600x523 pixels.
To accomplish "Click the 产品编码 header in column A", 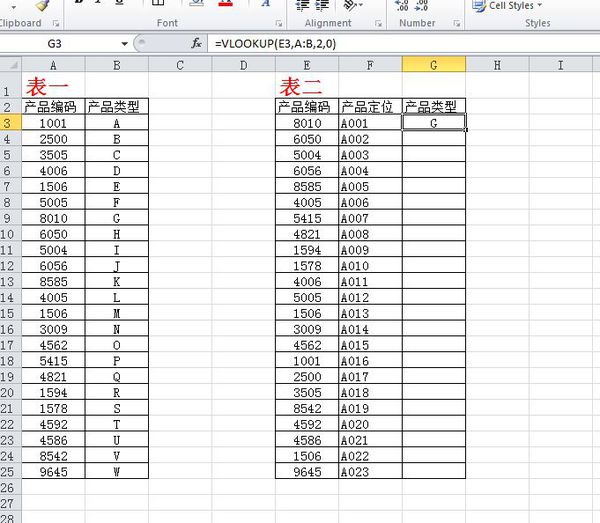I will [x=53, y=106].
